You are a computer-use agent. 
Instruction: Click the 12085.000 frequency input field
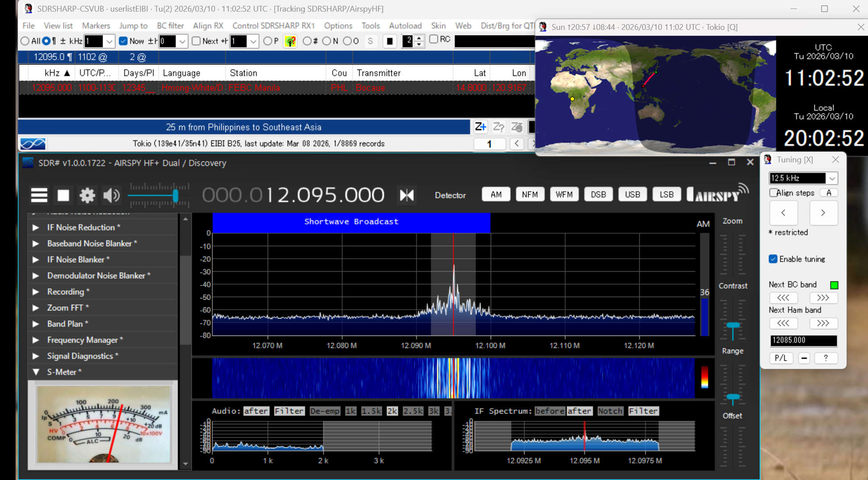pos(803,340)
